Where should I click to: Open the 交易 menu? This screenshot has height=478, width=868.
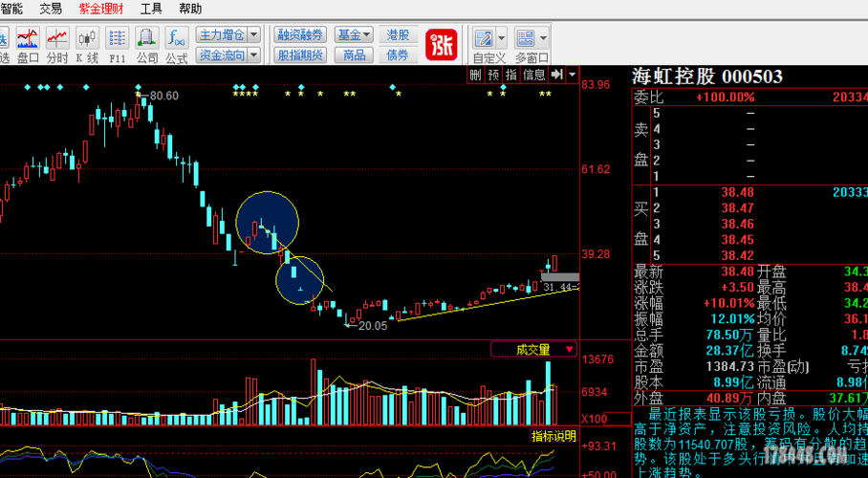[51, 9]
